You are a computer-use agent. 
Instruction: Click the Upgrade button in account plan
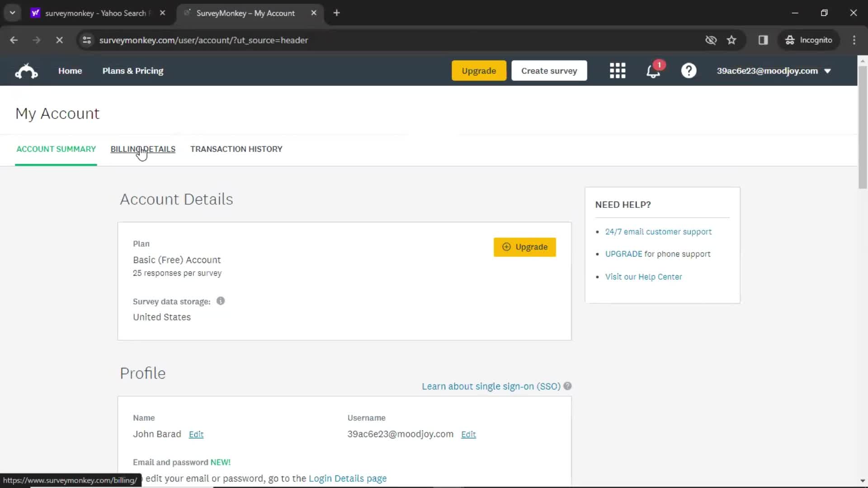(x=524, y=246)
